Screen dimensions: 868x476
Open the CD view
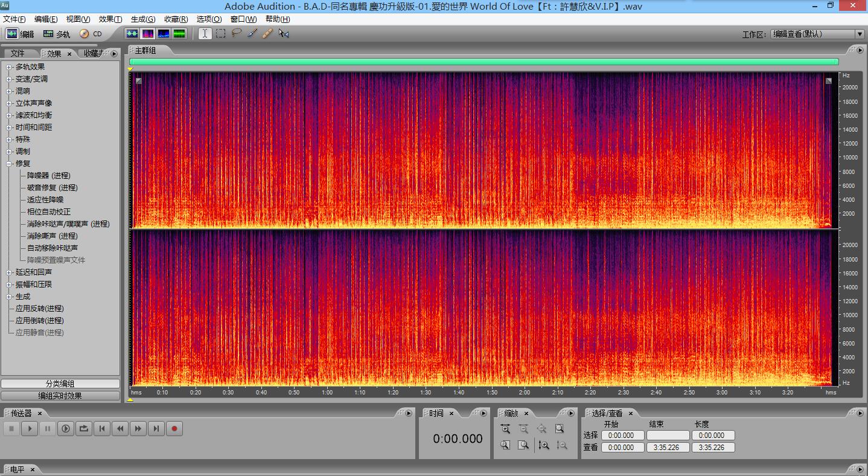point(91,34)
